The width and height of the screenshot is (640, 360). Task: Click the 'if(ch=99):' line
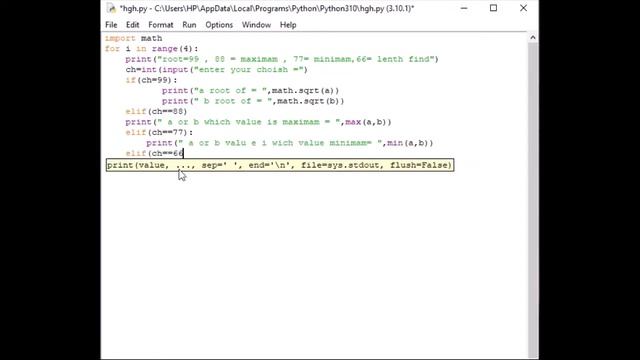click(151, 80)
